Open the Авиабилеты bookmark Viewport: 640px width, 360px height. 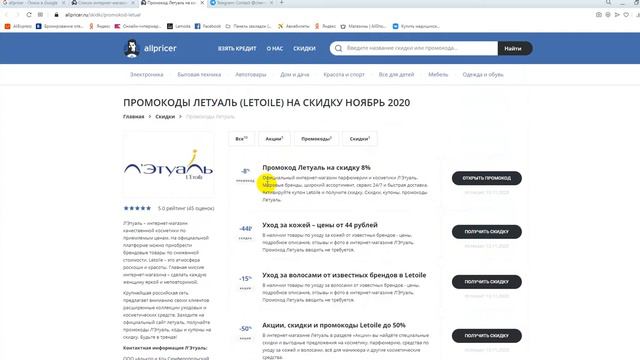coord(293,26)
